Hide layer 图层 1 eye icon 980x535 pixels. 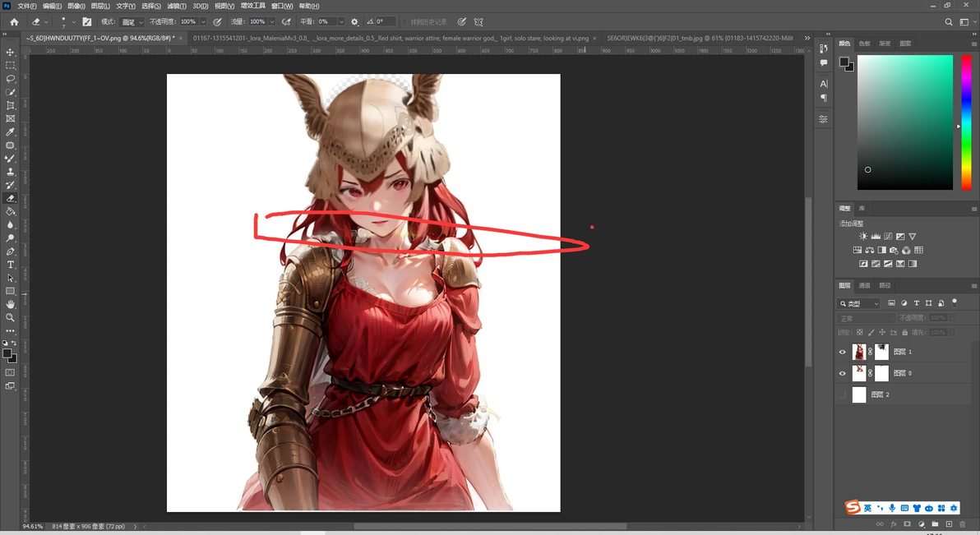pyautogui.click(x=842, y=352)
